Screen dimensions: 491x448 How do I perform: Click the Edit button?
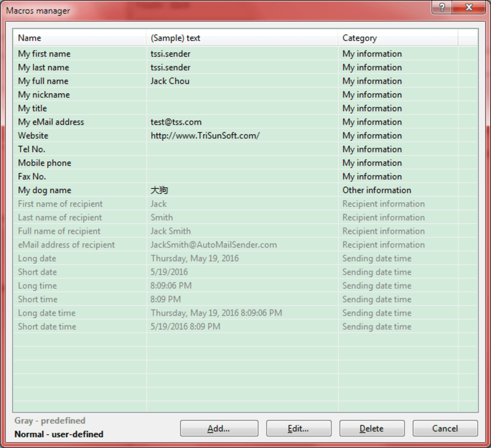[298, 428]
